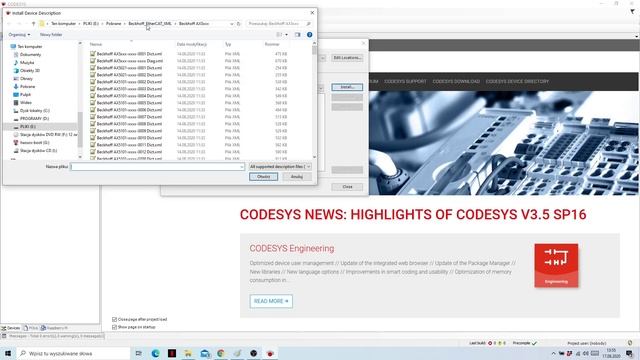640x360 pixels.
Task: Switch to POUs tab
Action: (31, 328)
